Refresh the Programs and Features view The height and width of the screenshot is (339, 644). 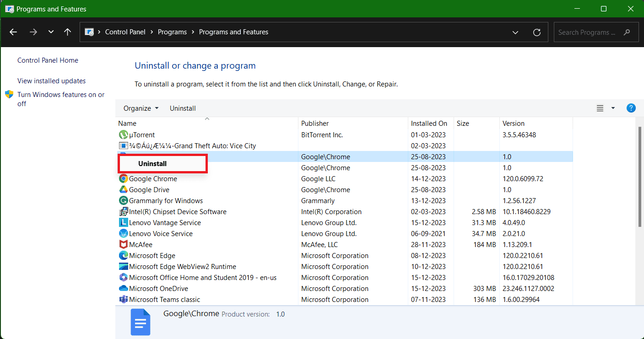click(x=537, y=32)
